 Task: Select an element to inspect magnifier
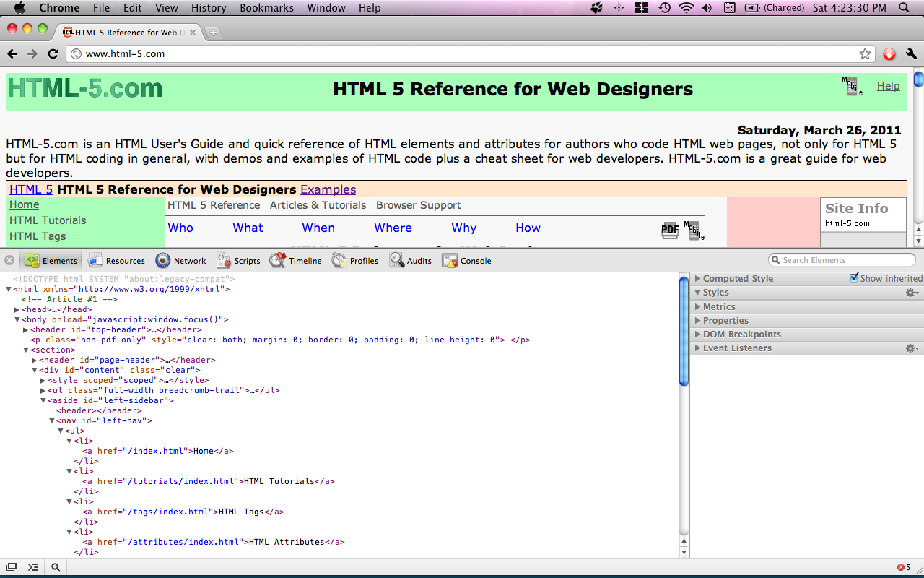point(56,568)
